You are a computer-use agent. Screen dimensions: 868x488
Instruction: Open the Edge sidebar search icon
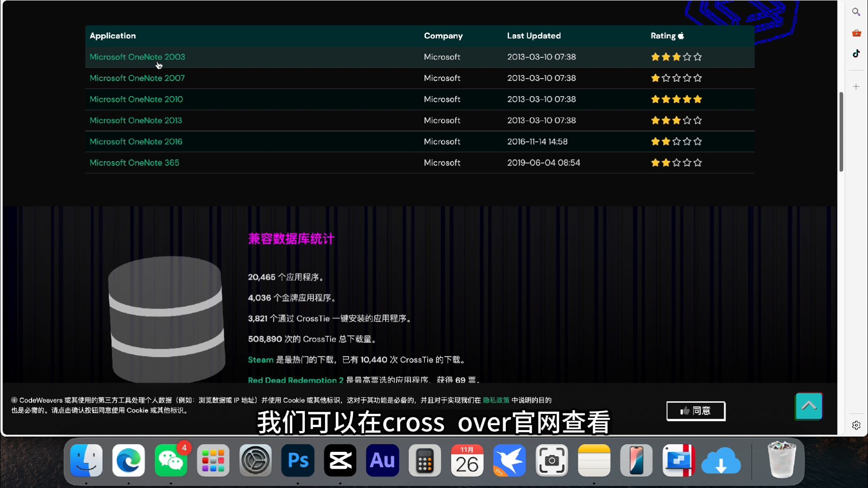[856, 12]
